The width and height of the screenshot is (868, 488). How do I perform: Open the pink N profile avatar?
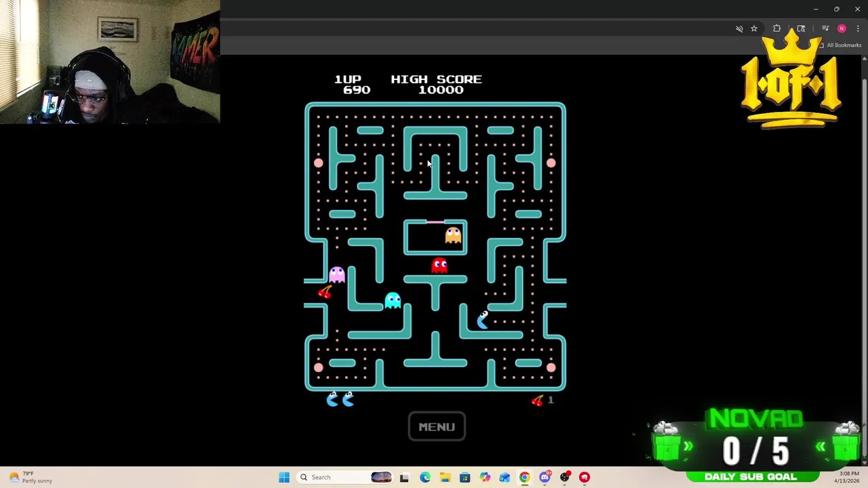(842, 28)
